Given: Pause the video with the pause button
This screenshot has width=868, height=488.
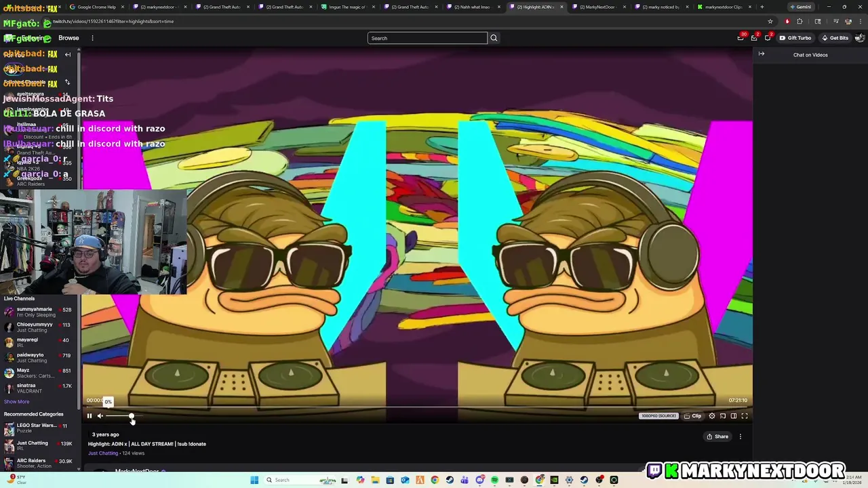Looking at the screenshot, I should [x=89, y=416].
